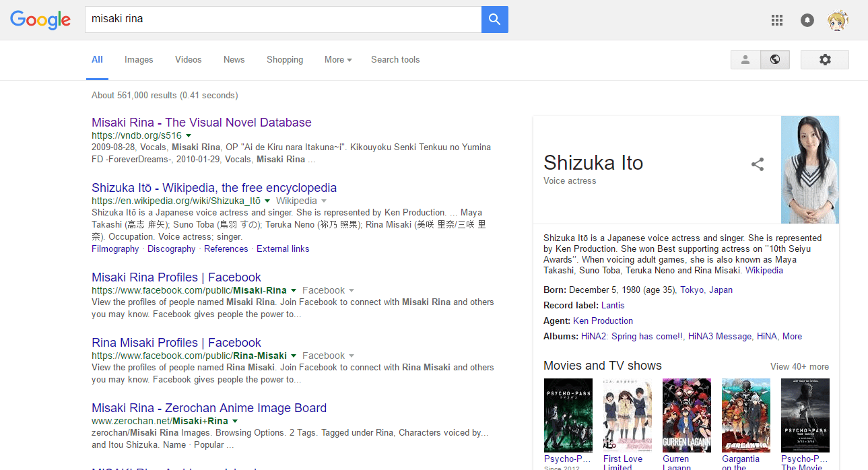868x470 pixels.
Task: Open the Wikipedia source dropdown arrow
Action: [323, 201]
